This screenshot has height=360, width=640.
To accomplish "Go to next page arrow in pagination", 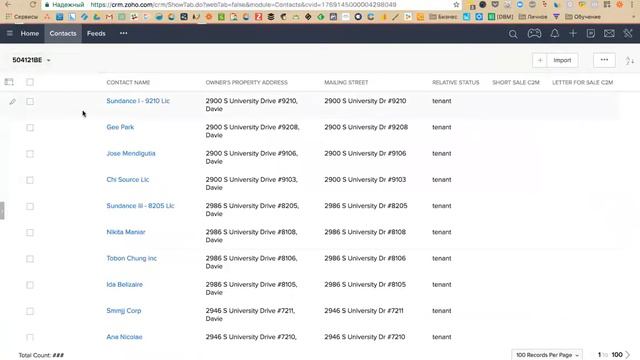I will click(x=628, y=355).
